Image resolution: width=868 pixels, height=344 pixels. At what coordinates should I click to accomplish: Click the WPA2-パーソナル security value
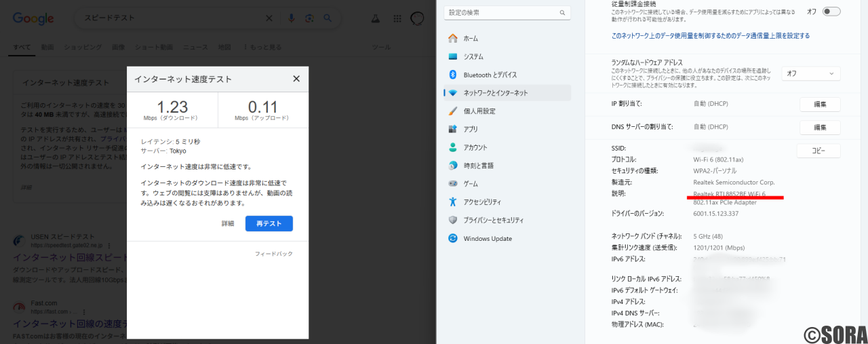point(715,170)
